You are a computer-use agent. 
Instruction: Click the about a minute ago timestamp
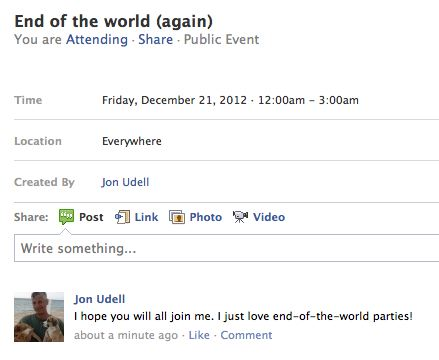click(x=126, y=335)
